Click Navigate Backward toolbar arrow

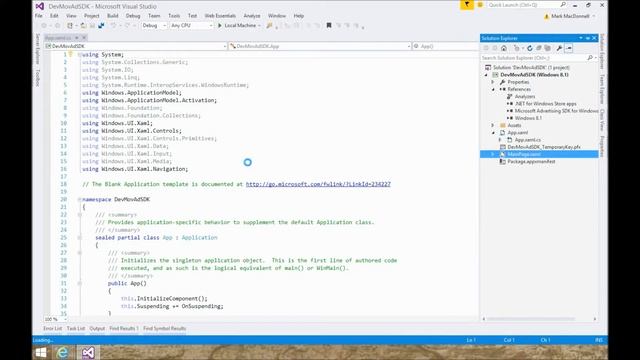pyautogui.click(x=44, y=25)
